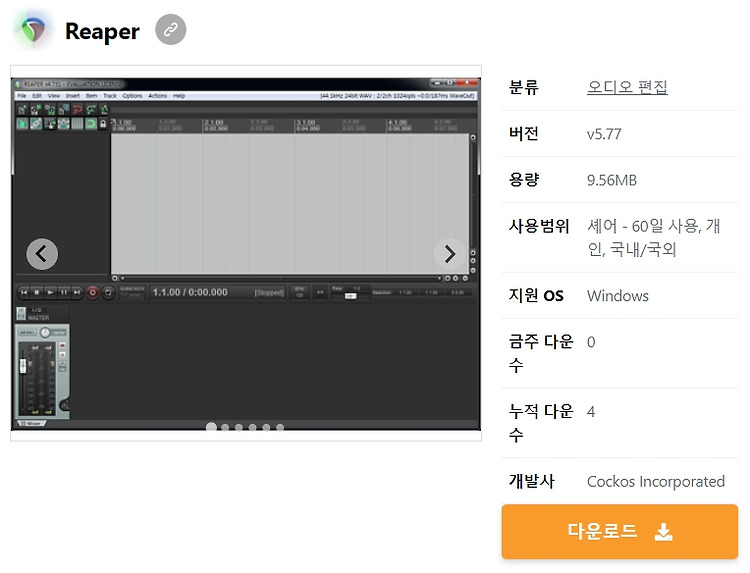Screen dimensions: 750x573
Task: Click the Open Project toolbar icon
Action: point(36,110)
